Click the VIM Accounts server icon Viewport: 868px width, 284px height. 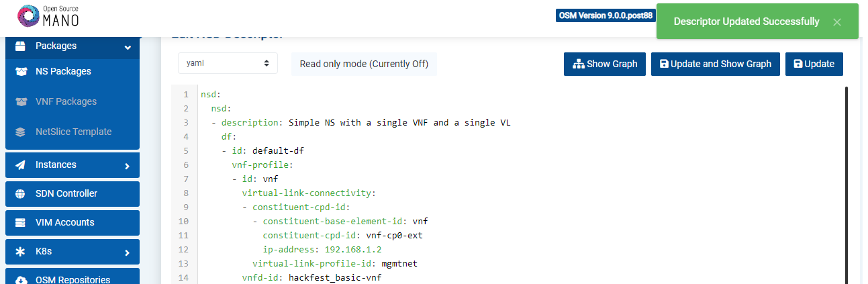pos(20,223)
